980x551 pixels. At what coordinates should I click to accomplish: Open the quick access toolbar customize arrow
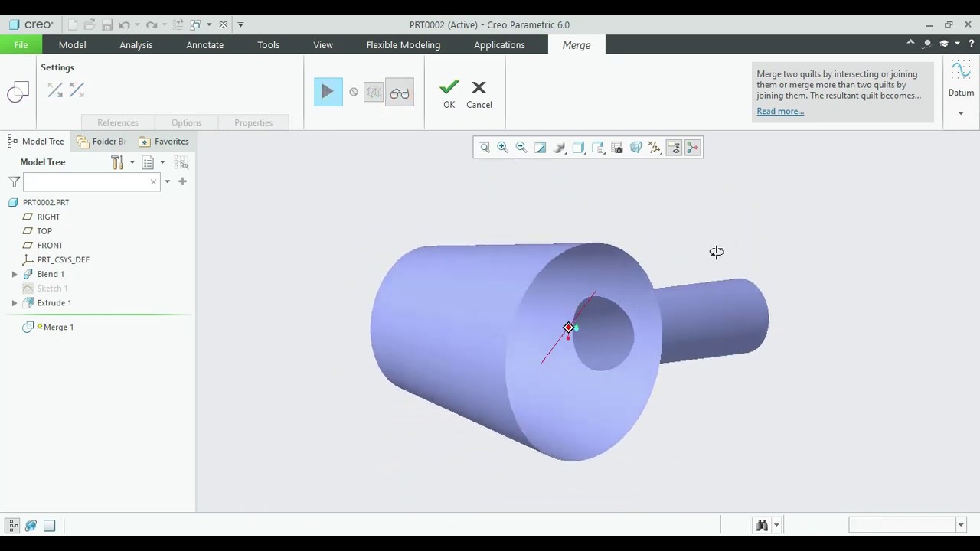click(x=240, y=24)
